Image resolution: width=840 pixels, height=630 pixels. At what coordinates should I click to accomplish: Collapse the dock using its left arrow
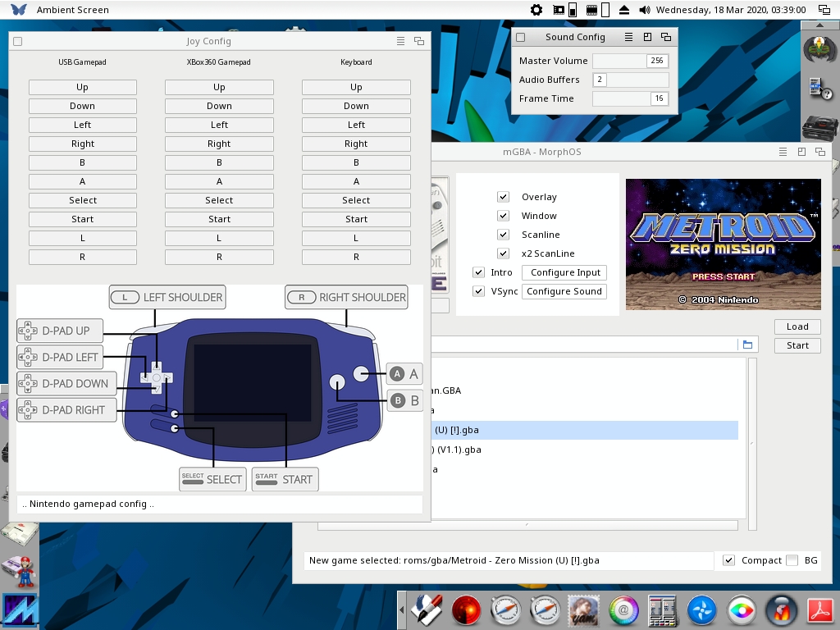[402, 610]
